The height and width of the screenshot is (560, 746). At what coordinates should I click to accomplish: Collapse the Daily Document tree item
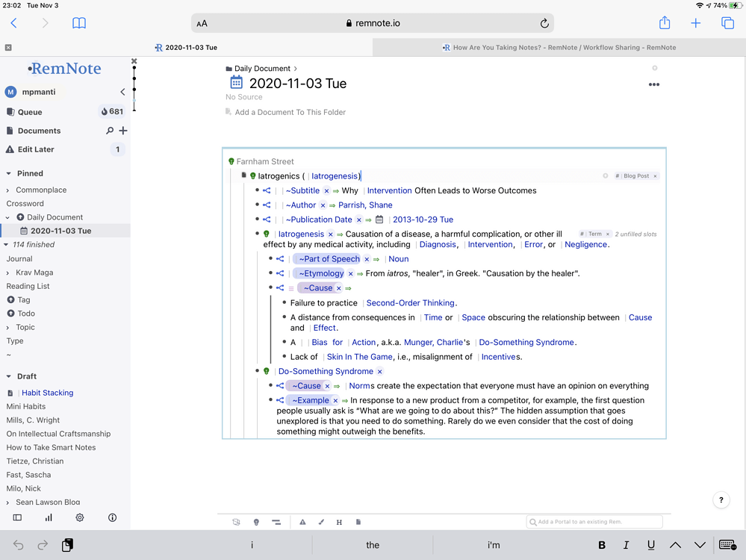coord(7,217)
